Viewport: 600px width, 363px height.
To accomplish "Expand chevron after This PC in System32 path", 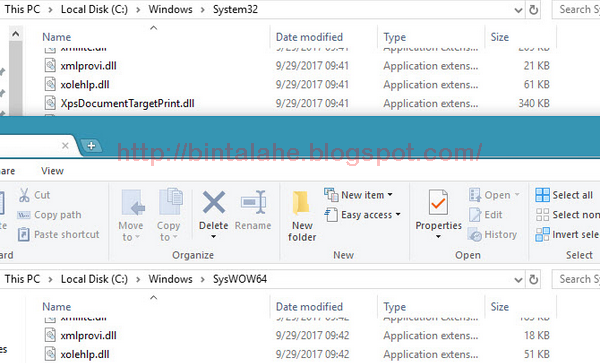I will tap(51, 10).
